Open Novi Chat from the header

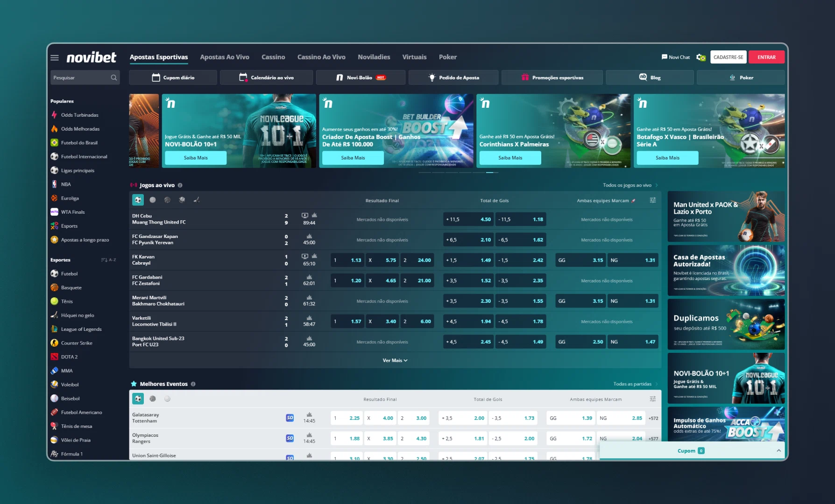(x=676, y=57)
